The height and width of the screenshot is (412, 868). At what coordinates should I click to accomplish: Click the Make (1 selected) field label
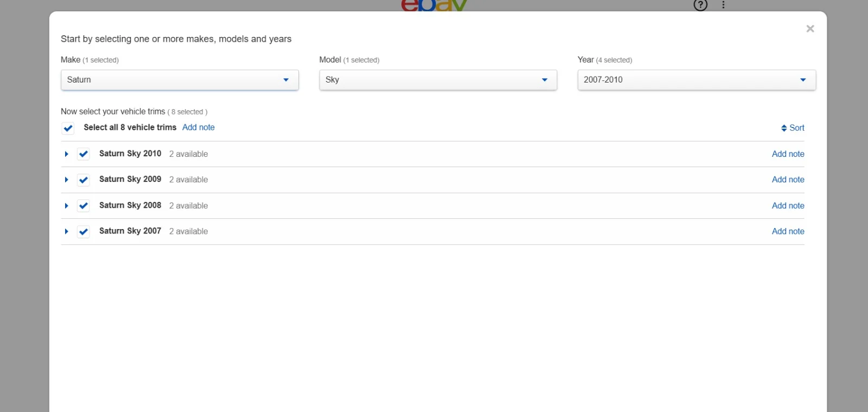[x=90, y=60]
